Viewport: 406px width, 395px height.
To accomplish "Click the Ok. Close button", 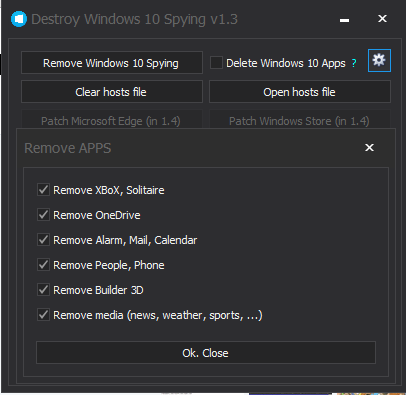I will pyautogui.click(x=206, y=353).
